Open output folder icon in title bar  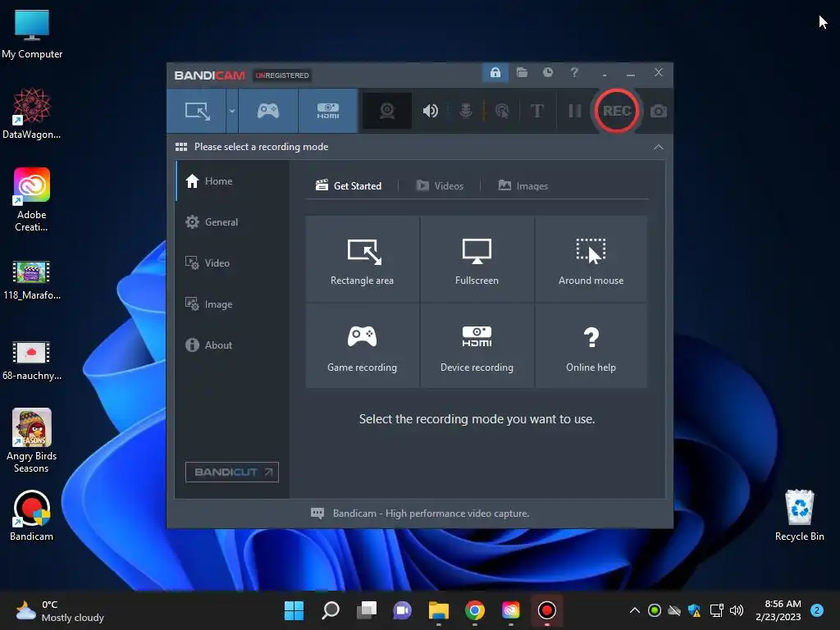[x=522, y=72]
